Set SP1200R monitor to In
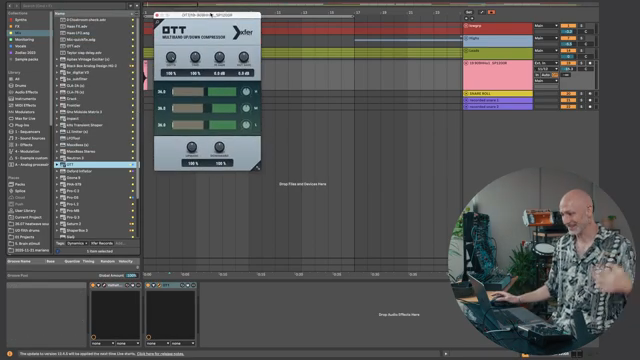The image size is (640, 360). click(537, 75)
